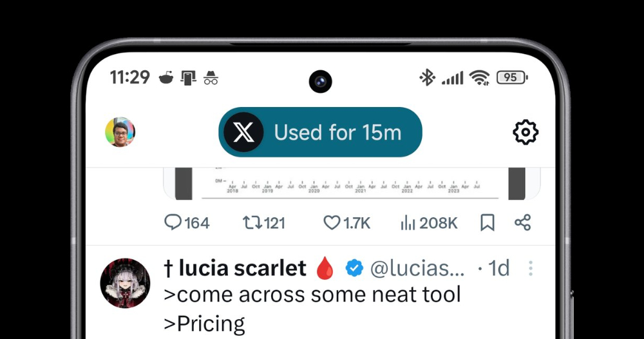Image resolution: width=644 pixels, height=339 pixels.
Task: Tap the X logo in the usage pill
Action: click(243, 132)
